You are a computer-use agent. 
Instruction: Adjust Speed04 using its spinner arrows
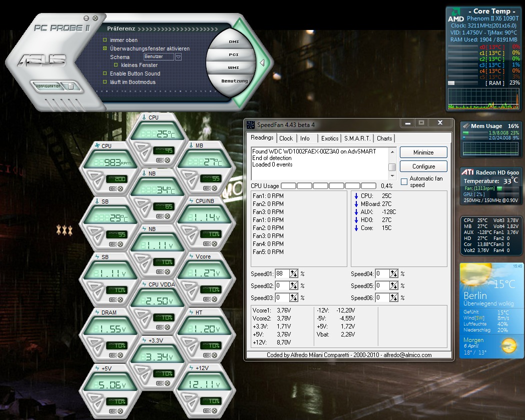click(394, 274)
